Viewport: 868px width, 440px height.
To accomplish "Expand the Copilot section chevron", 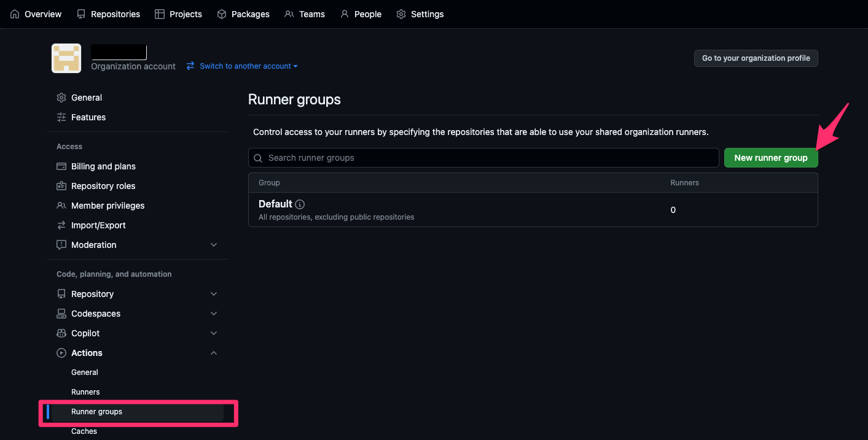I will pyautogui.click(x=214, y=333).
